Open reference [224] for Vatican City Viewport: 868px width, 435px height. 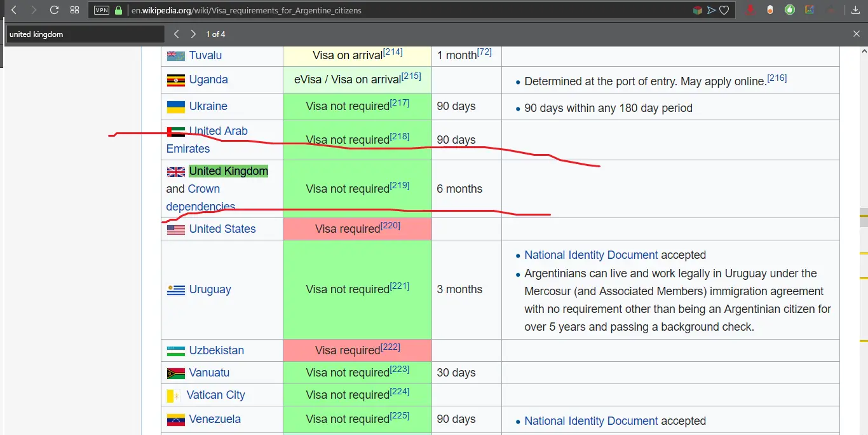(x=400, y=392)
